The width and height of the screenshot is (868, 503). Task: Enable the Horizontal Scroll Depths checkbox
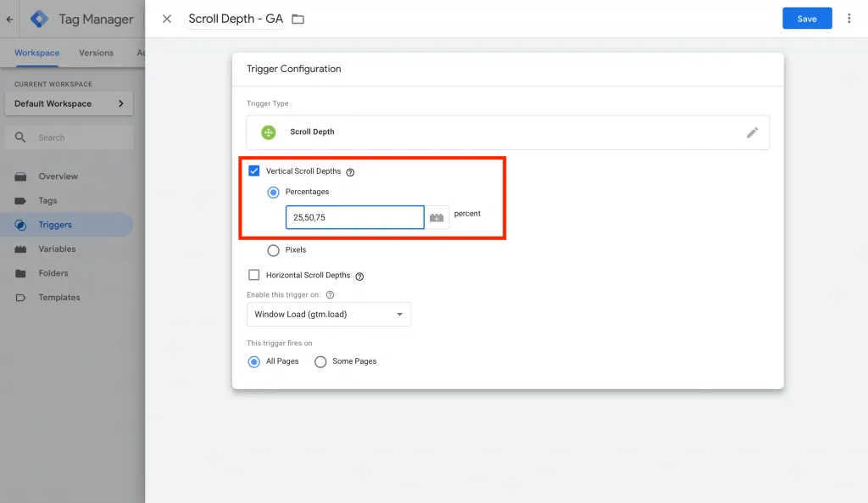[254, 275]
